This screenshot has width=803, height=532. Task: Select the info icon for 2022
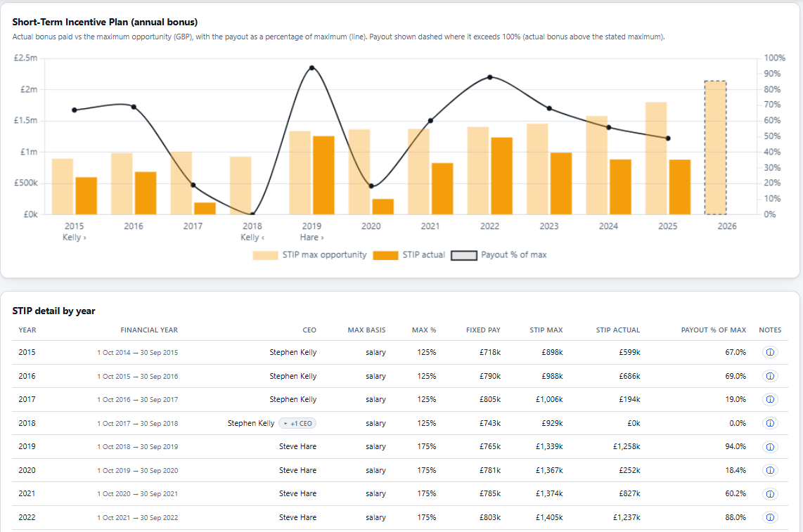770,517
